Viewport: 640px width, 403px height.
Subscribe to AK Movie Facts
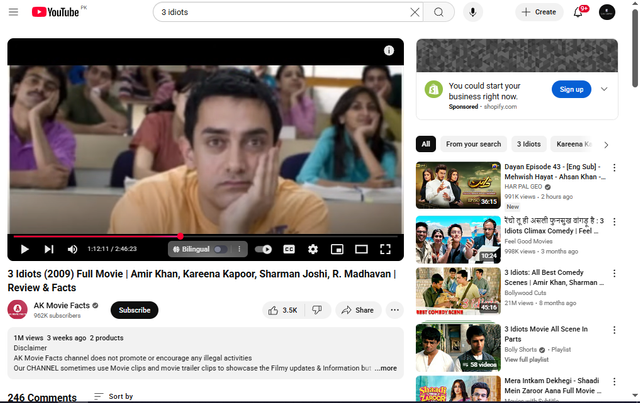point(134,310)
